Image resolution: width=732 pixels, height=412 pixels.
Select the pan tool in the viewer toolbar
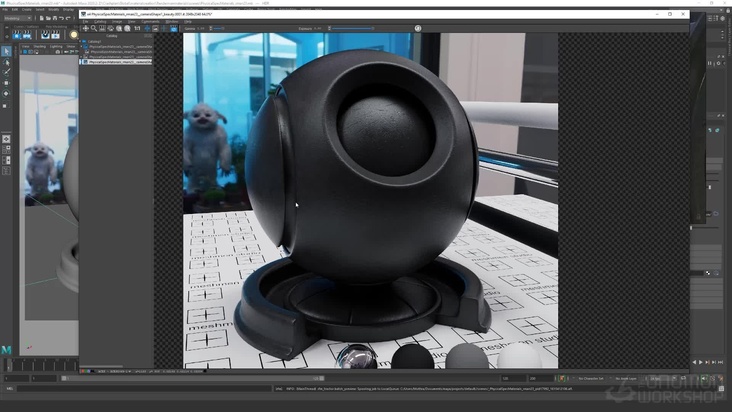pyautogui.click(x=86, y=28)
